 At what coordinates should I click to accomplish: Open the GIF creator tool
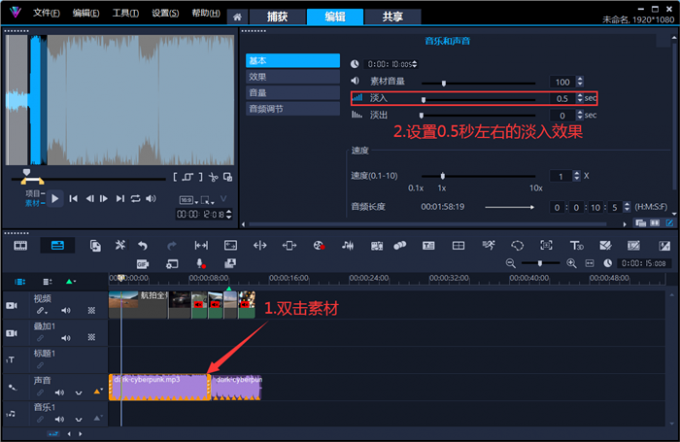(x=143, y=264)
